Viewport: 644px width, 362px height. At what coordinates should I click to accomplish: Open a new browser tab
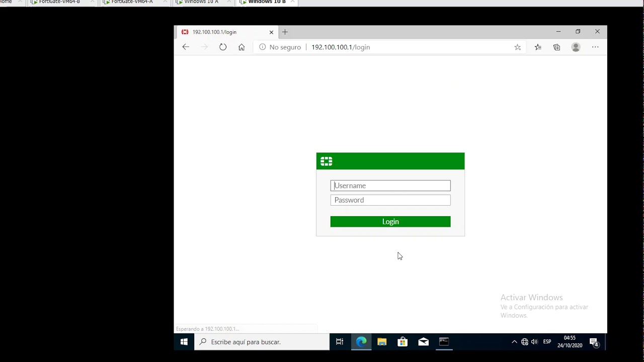coord(285,32)
